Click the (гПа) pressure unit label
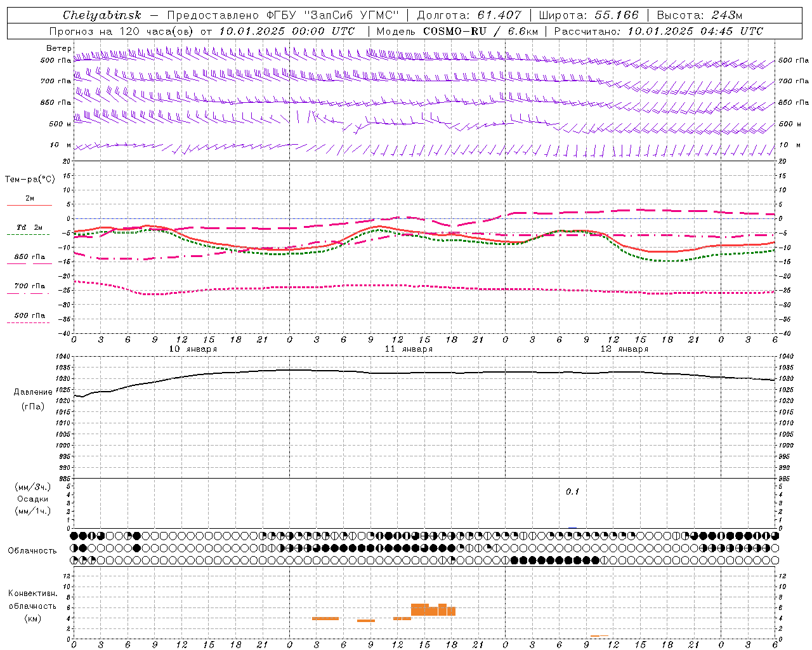Viewport: 812px width, 650px height. tap(33, 407)
